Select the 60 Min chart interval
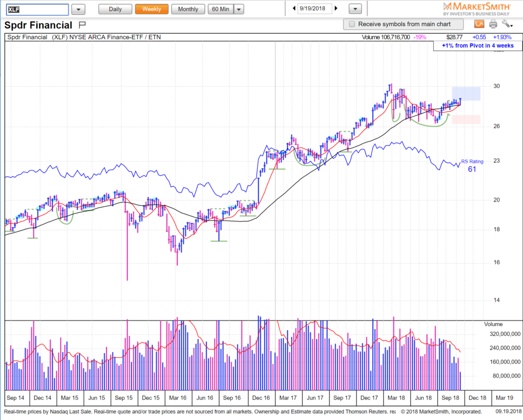The image size is (523, 420). [221, 9]
